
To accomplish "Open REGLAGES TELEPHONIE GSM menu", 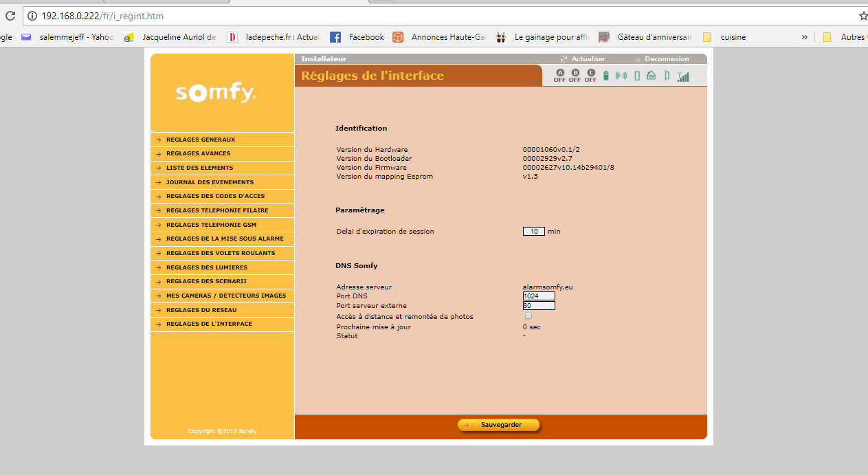I will pos(222,225).
